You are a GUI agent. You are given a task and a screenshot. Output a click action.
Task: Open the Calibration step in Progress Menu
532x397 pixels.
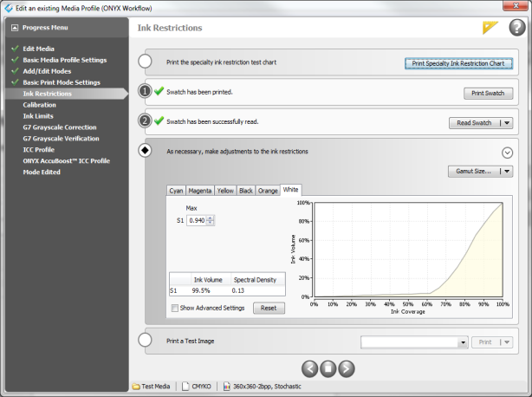(39, 104)
